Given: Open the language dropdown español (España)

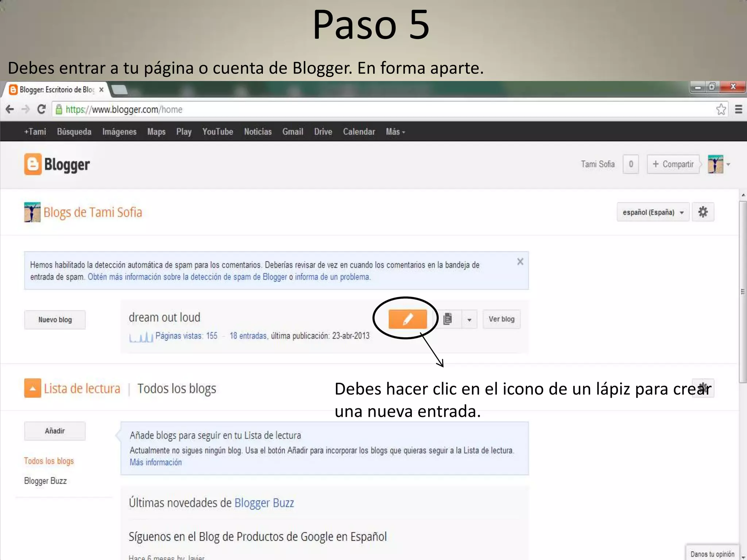Looking at the screenshot, I should pos(653,212).
